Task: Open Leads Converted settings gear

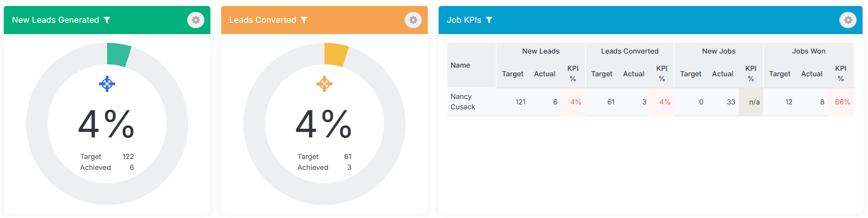Action: coord(413,20)
